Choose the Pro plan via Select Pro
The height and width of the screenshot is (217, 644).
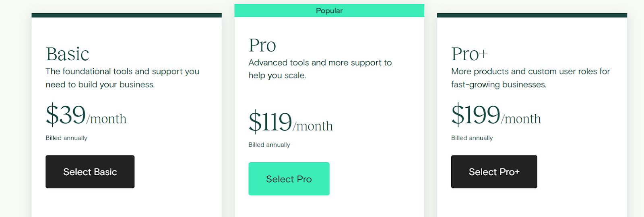289,179
